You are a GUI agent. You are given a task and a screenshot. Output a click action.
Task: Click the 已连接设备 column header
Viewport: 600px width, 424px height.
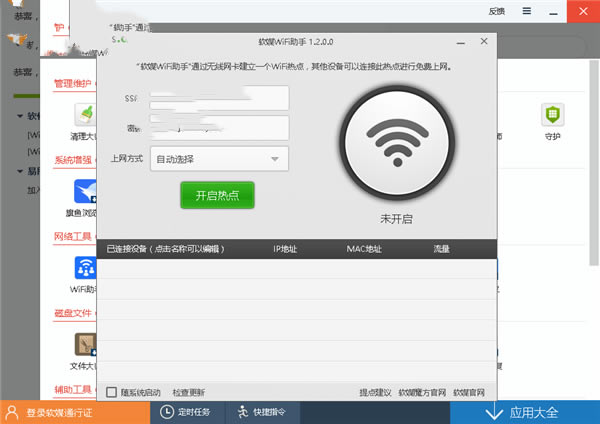point(165,249)
